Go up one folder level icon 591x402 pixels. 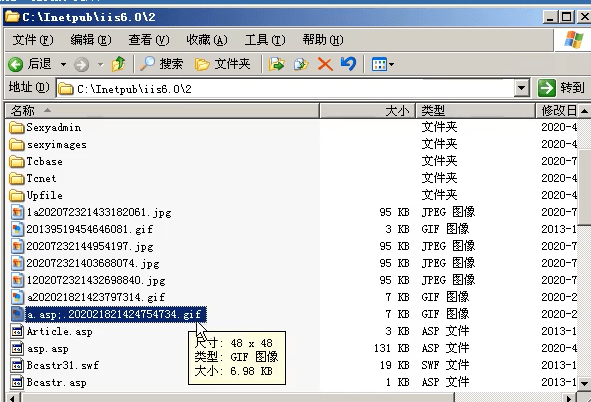point(118,64)
